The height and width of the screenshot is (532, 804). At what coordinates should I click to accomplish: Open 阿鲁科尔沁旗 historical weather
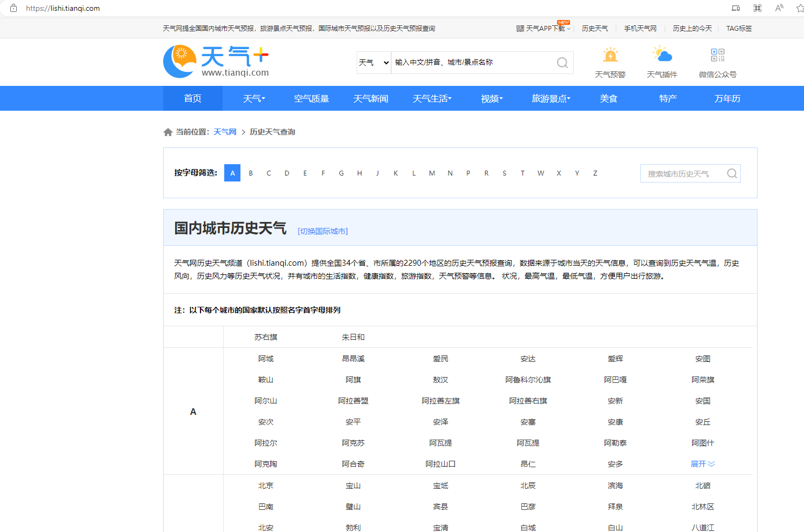point(528,380)
